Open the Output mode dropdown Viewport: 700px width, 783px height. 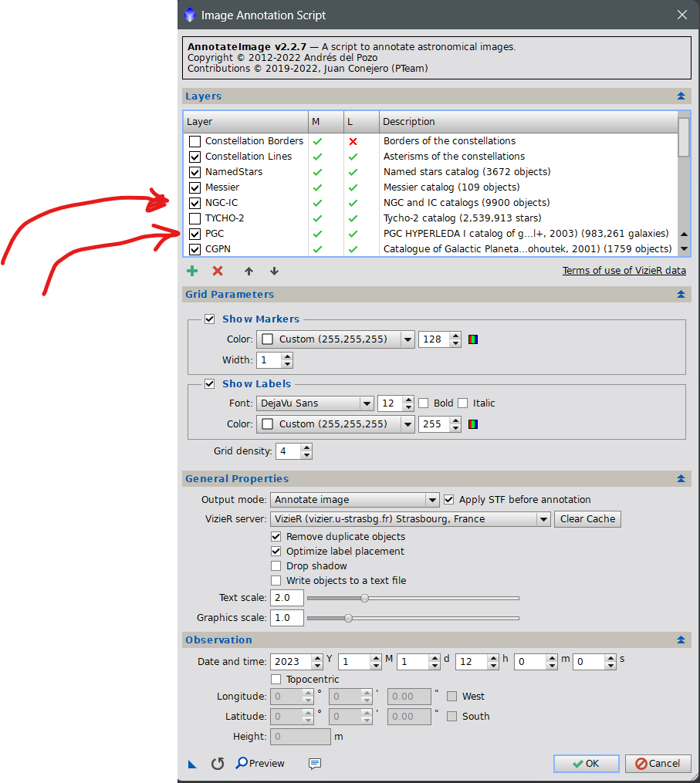pos(355,500)
